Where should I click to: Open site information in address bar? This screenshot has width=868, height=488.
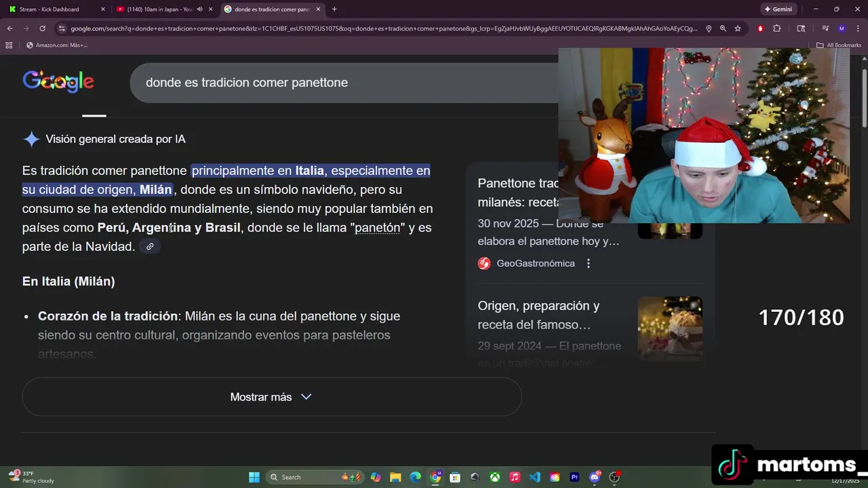click(x=62, y=28)
